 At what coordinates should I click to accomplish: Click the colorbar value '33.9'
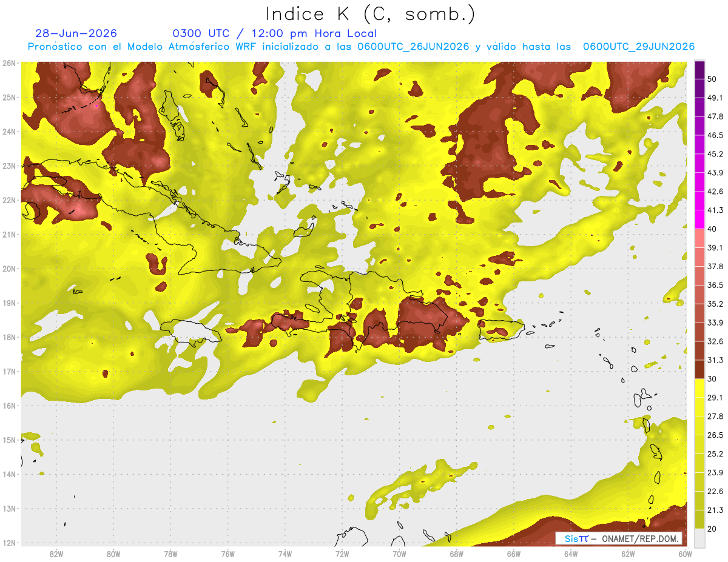[715, 323]
